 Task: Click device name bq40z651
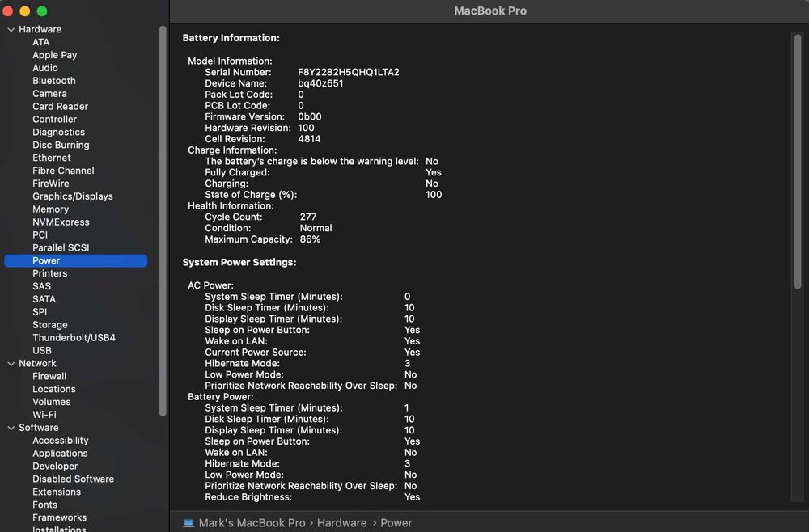(320, 83)
